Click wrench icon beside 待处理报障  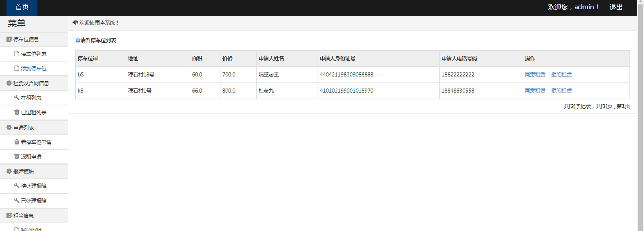(17, 186)
